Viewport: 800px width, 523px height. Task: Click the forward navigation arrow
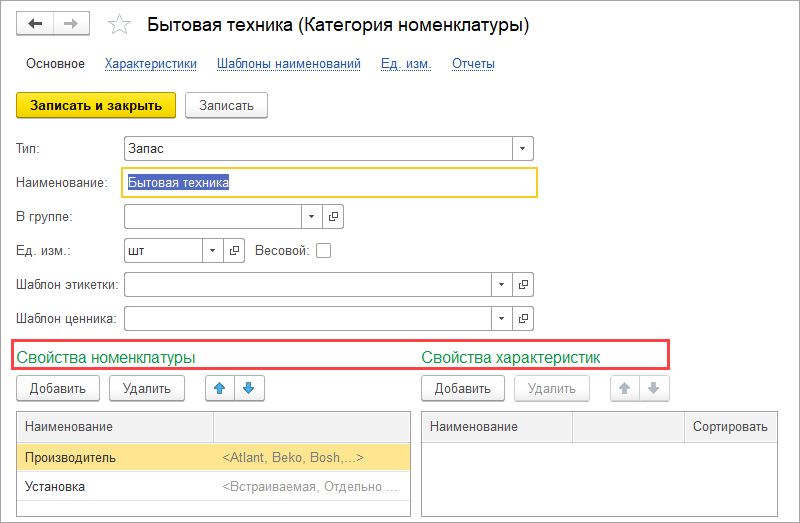coord(71,24)
